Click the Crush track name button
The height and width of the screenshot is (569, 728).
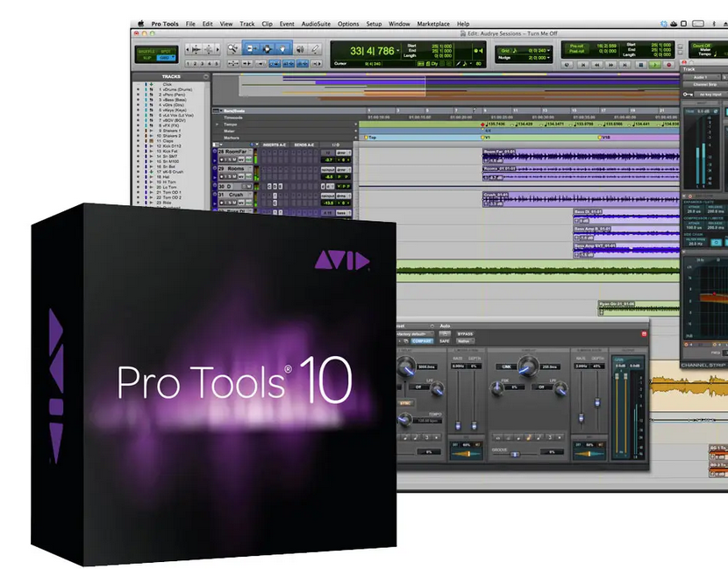point(235,195)
